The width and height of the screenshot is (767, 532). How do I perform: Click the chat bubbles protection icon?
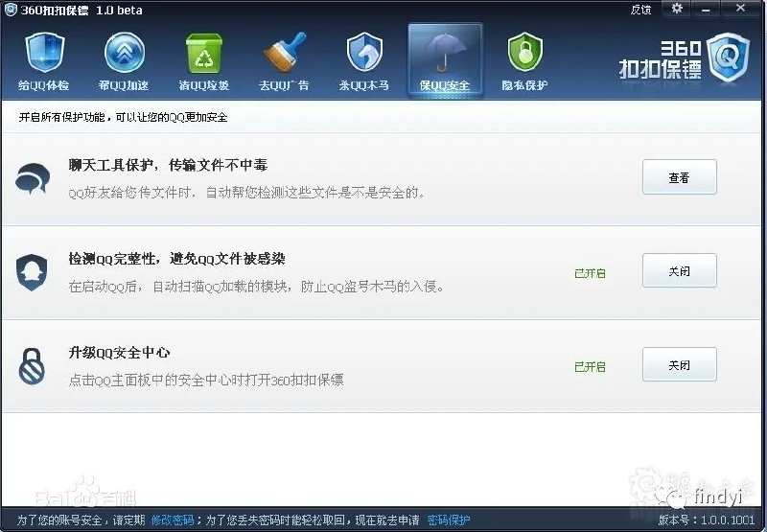(33, 178)
